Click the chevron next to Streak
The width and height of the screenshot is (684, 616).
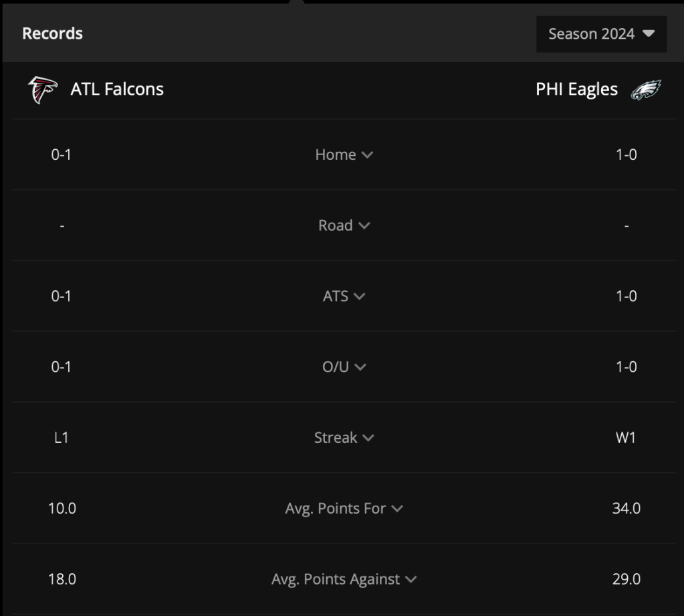pos(368,437)
